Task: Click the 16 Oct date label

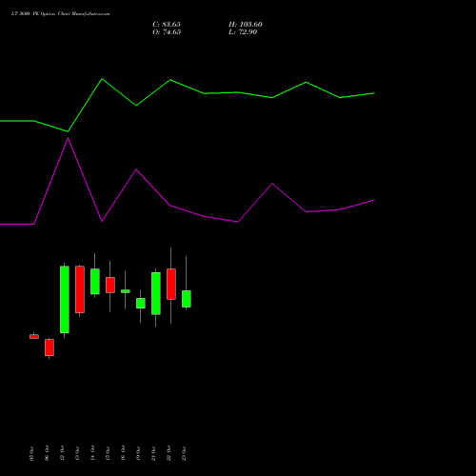Action: (x=123, y=453)
